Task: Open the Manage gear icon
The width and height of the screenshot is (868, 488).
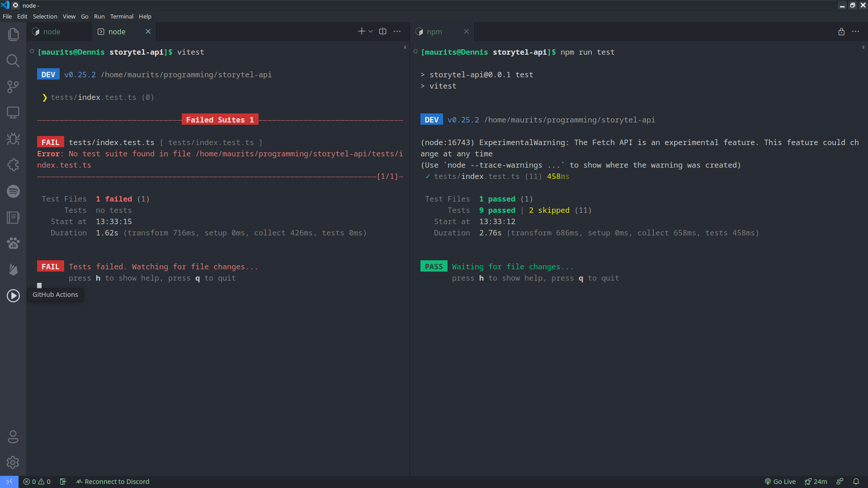Action: pyautogui.click(x=13, y=462)
